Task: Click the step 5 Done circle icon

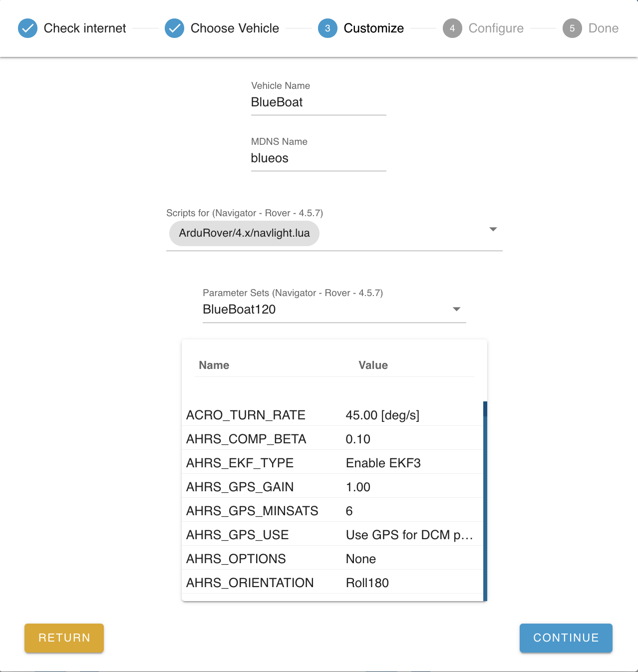Action: coord(572,28)
